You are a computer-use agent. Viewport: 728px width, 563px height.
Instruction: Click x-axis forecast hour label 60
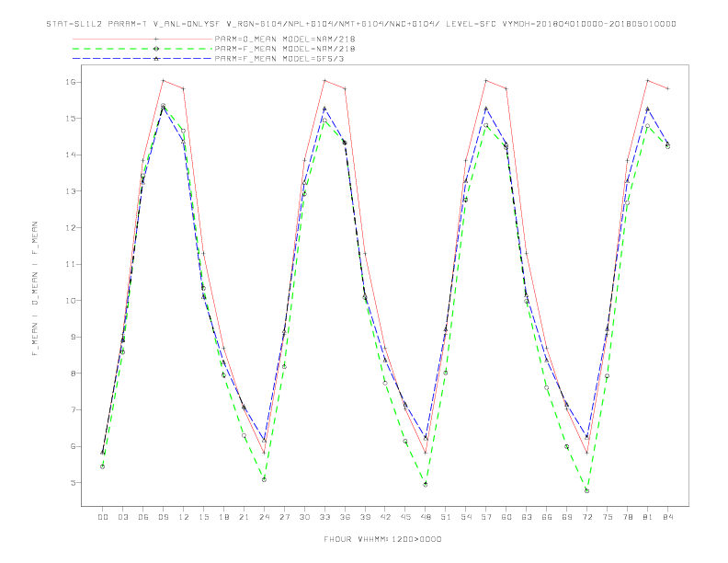click(506, 517)
